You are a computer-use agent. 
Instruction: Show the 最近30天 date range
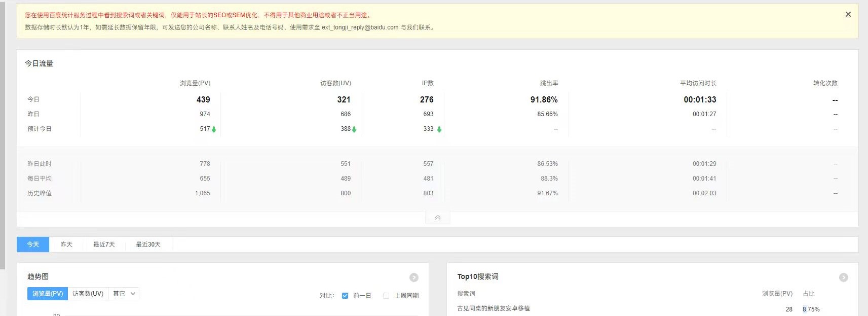(x=148, y=244)
